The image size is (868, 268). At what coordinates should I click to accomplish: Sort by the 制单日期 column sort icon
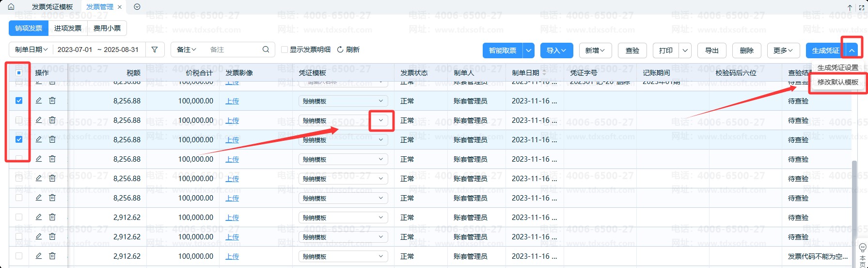544,73
